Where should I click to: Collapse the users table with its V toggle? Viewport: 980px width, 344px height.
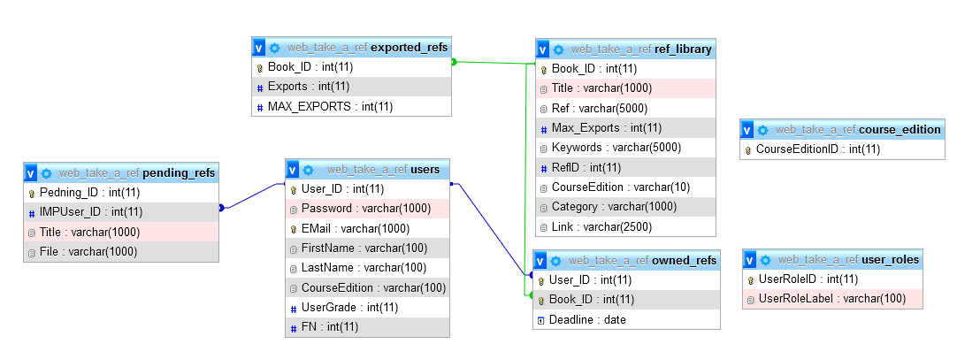(293, 170)
